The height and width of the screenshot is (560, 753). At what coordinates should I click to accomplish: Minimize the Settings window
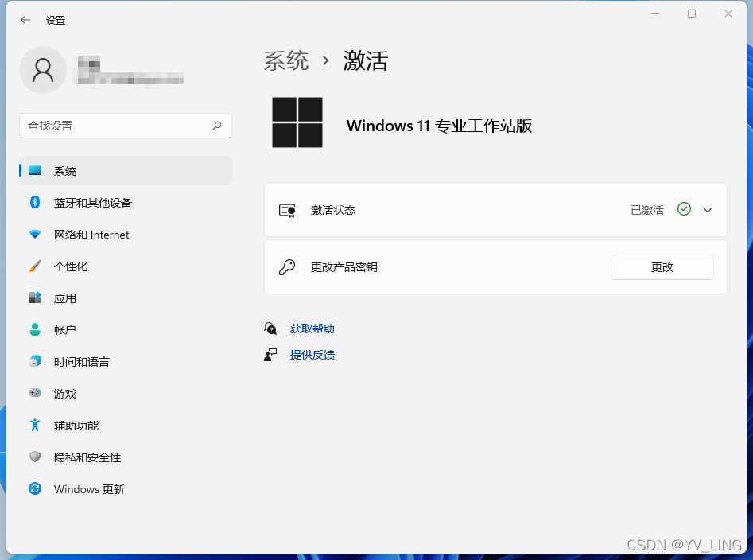point(655,14)
